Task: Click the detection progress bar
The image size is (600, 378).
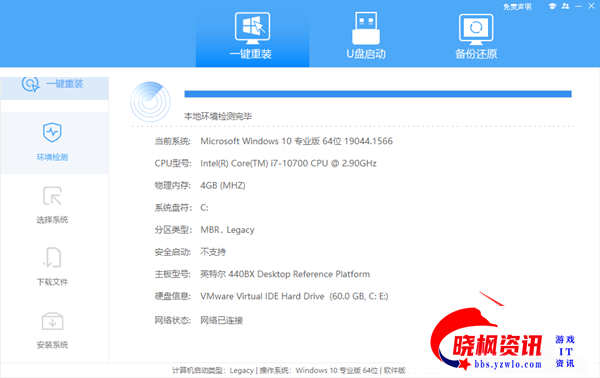Action: (378, 94)
